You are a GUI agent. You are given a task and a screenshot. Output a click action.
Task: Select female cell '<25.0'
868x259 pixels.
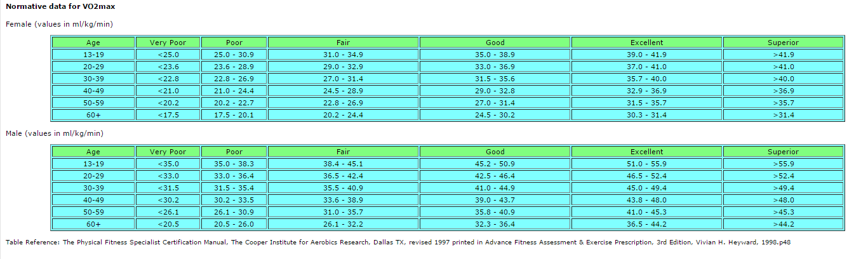coord(168,55)
